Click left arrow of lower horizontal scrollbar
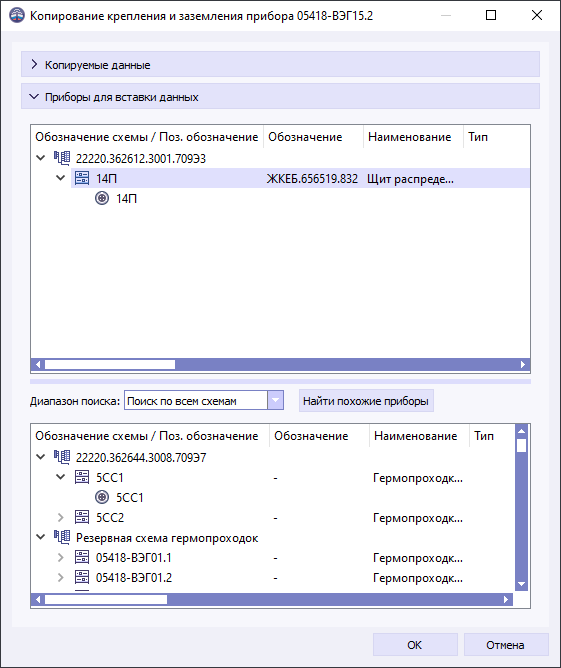This screenshot has width=561, height=668. 38,600
